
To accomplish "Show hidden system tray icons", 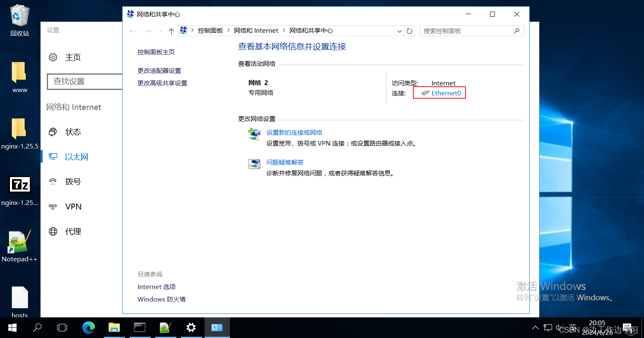I will (535, 328).
